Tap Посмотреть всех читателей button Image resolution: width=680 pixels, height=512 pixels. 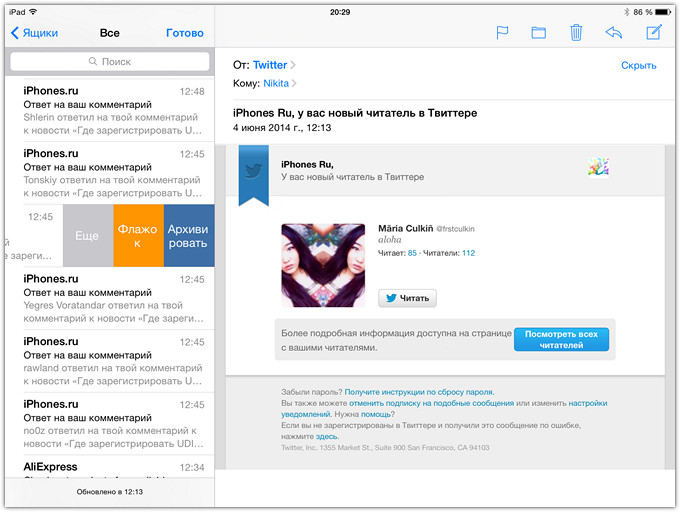pyautogui.click(x=561, y=339)
